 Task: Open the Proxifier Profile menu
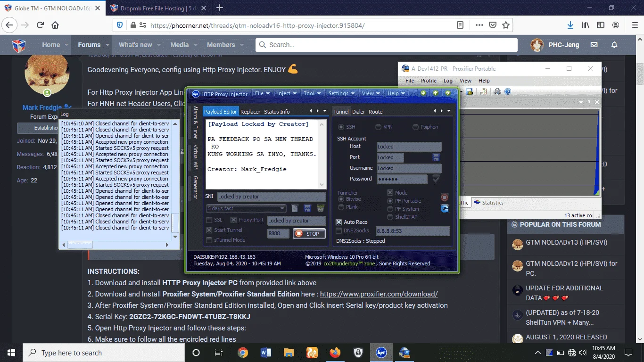coord(429,81)
